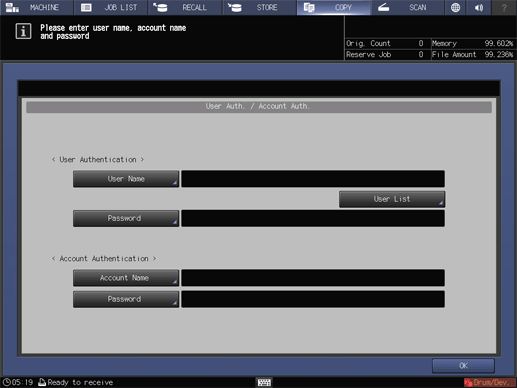
Task: Click the Drum/Dev. warning indicator
Action: pyautogui.click(x=490, y=382)
